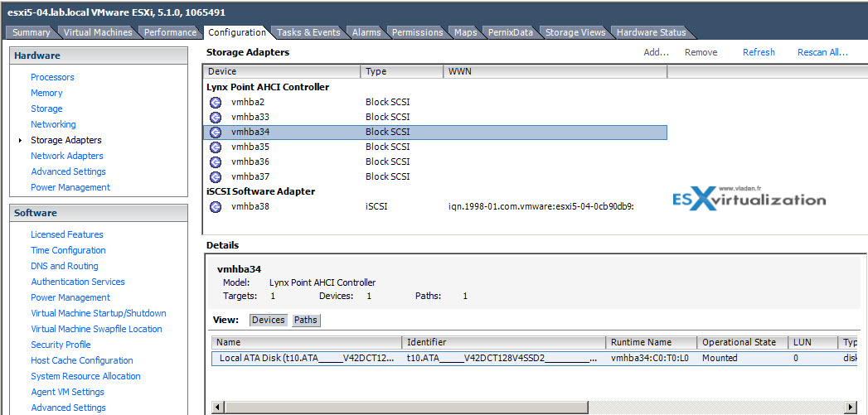
Task: Open Processors under Hardware
Action: click(52, 78)
